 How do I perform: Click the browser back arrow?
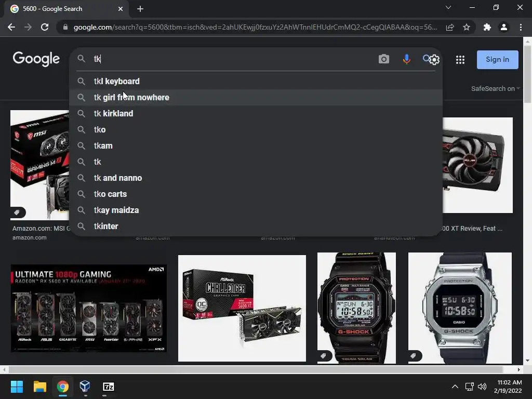pos(11,27)
